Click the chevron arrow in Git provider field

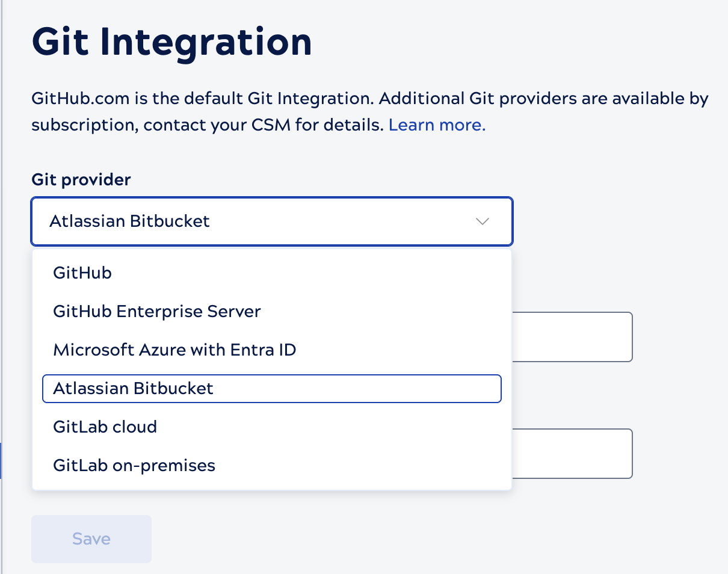[x=482, y=221]
